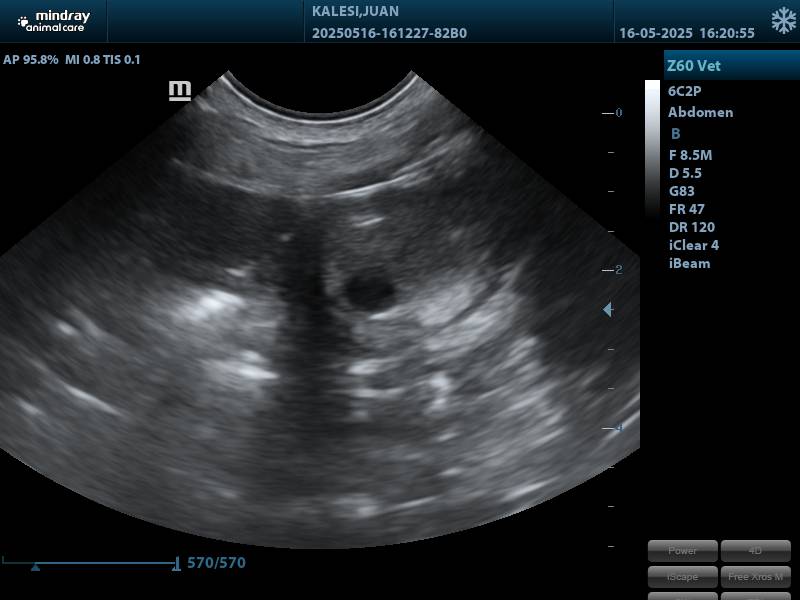Viewport: 800px width, 600px height.
Task: Click the grayscale map bar
Action: coord(652,150)
